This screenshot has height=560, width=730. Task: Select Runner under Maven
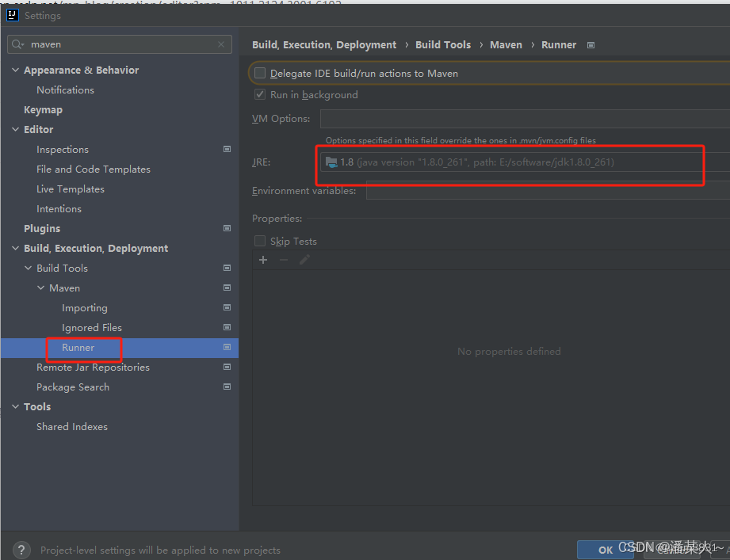[78, 348]
